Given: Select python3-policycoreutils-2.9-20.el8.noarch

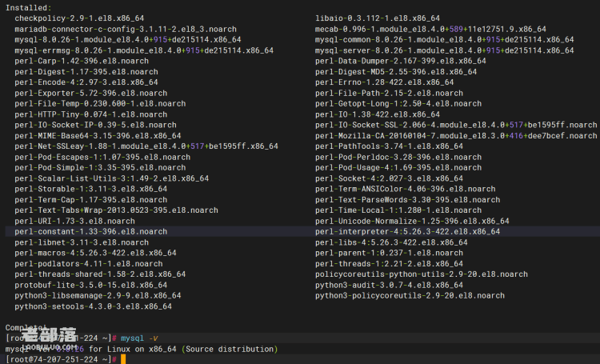Looking at the screenshot, I should click(x=410, y=295).
